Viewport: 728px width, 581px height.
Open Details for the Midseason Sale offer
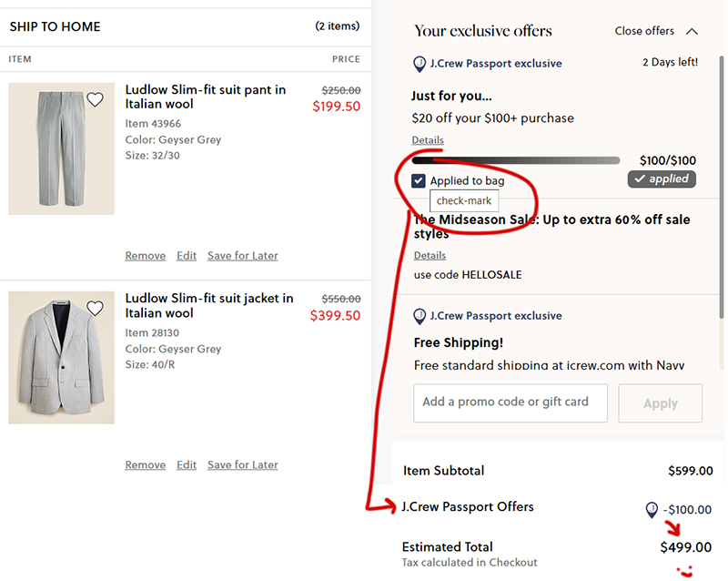click(x=430, y=256)
